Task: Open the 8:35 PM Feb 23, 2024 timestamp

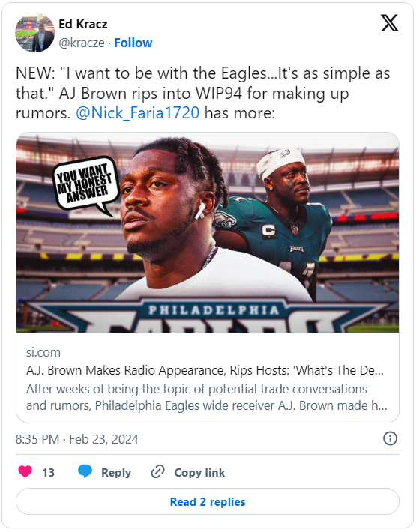Action: point(77,439)
